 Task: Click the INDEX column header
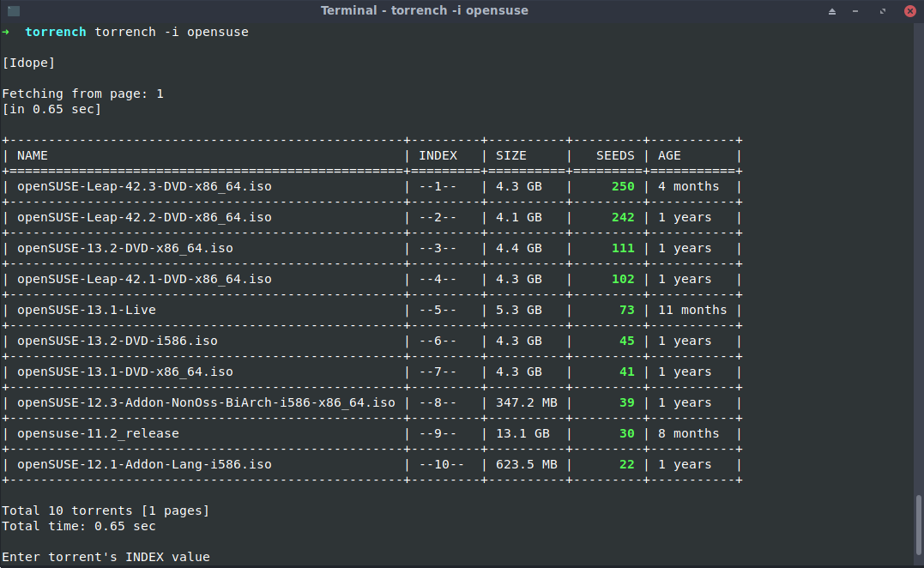pyautogui.click(x=438, y=155)
